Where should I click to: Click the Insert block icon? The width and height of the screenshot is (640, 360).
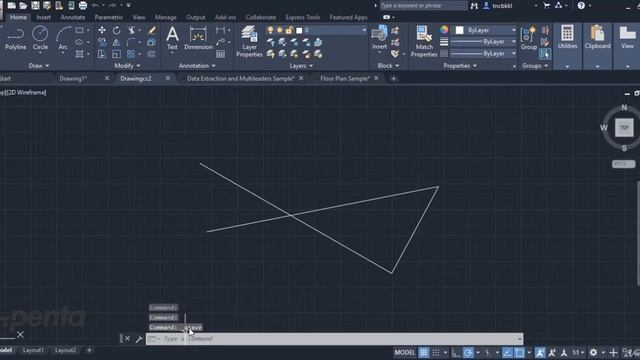pyautogui.click(x=379, y=38)
